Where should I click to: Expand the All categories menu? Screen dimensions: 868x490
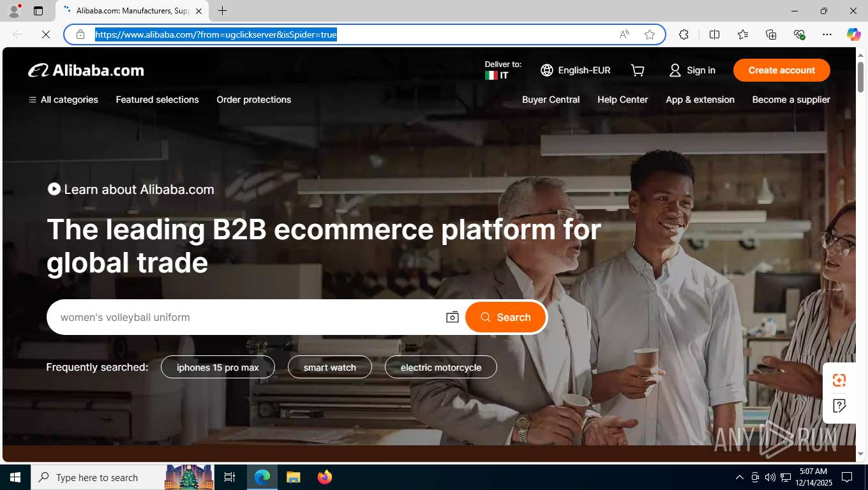63,100
